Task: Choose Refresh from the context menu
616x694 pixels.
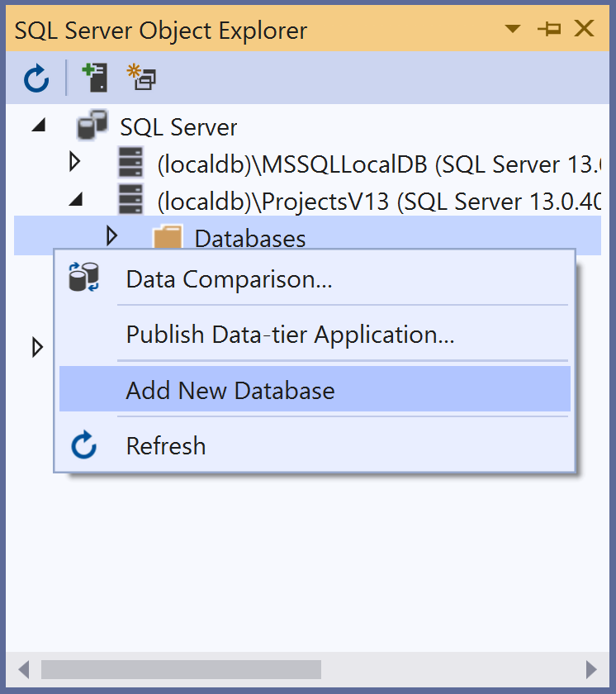Action: (x=315, y=444)
